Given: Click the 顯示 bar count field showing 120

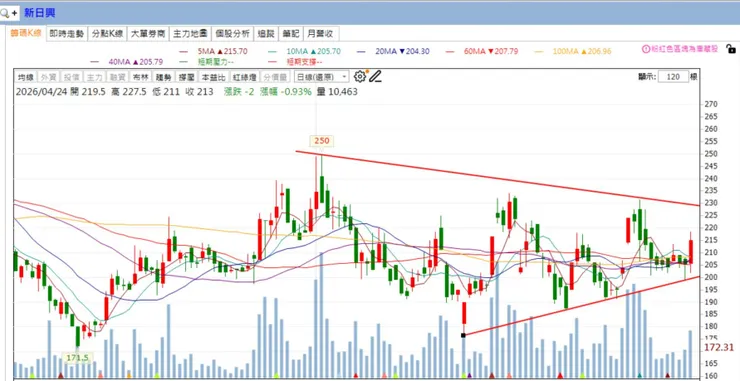Looking at the screenshot, I should click(x=673, y=76).
